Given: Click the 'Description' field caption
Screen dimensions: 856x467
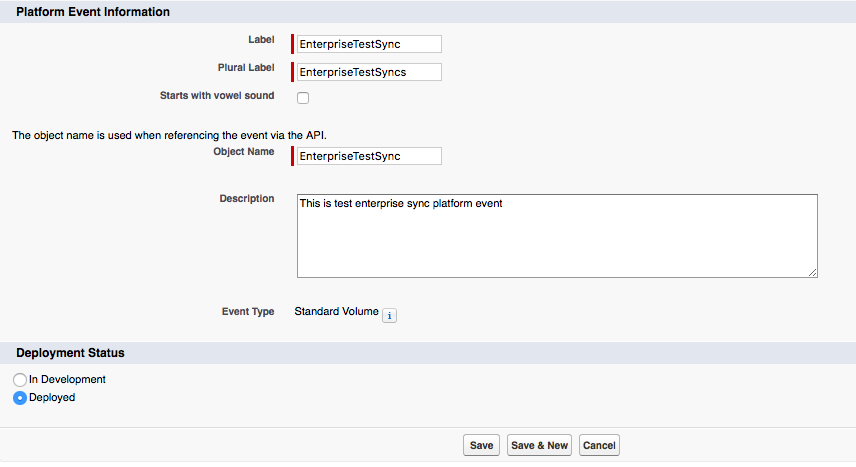Looking at the screenshot, I should tap(247, 199).
